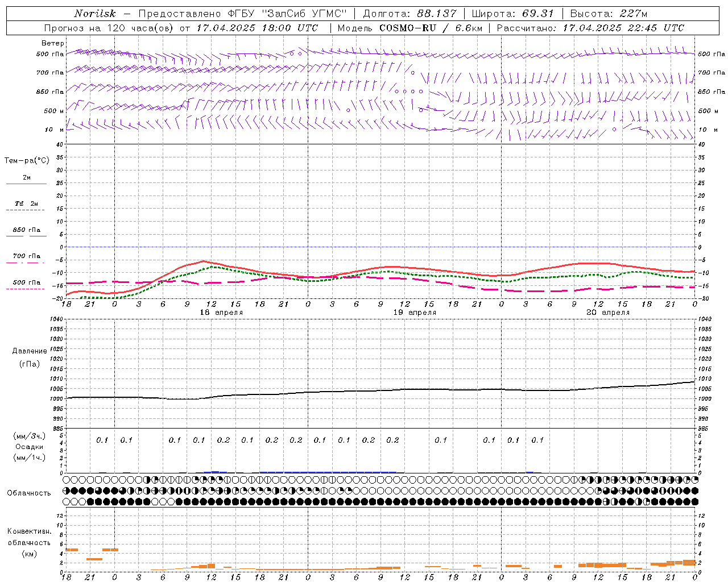Click the '850 гПа' temperature legend entry

tap(26, 230)
